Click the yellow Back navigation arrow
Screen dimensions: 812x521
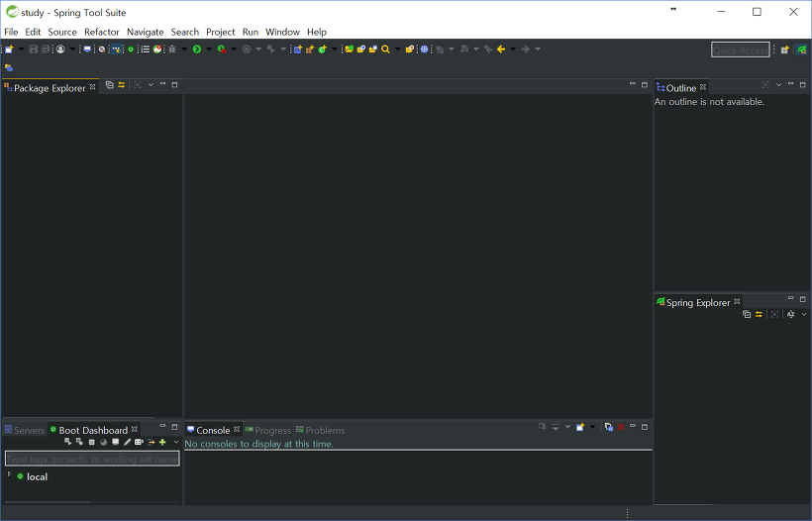click(501, 50)
